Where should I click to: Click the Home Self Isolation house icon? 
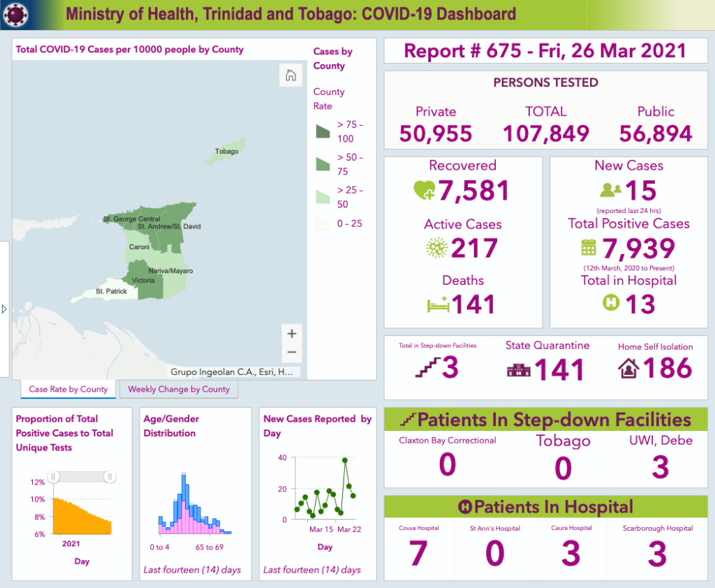click(628, 368)
